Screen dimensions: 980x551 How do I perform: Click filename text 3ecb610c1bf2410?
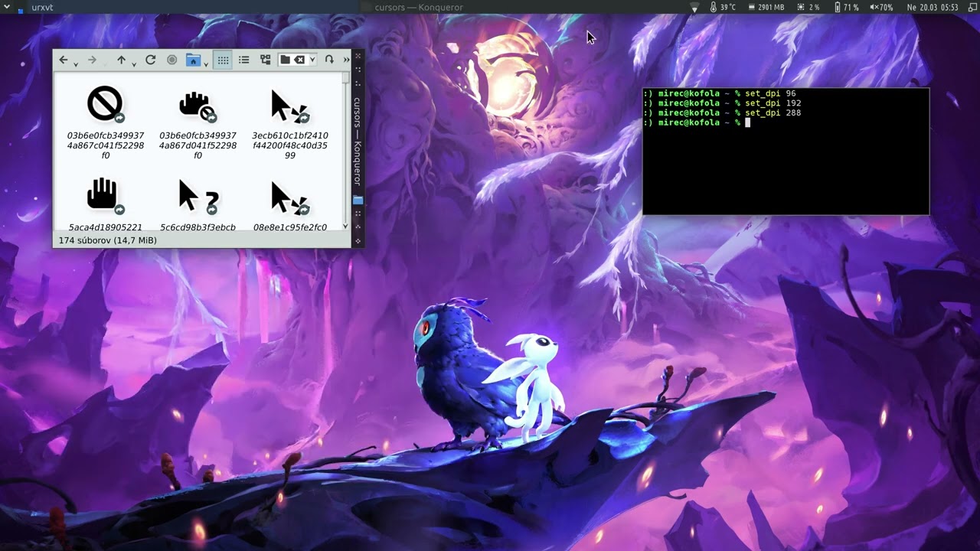289,135
